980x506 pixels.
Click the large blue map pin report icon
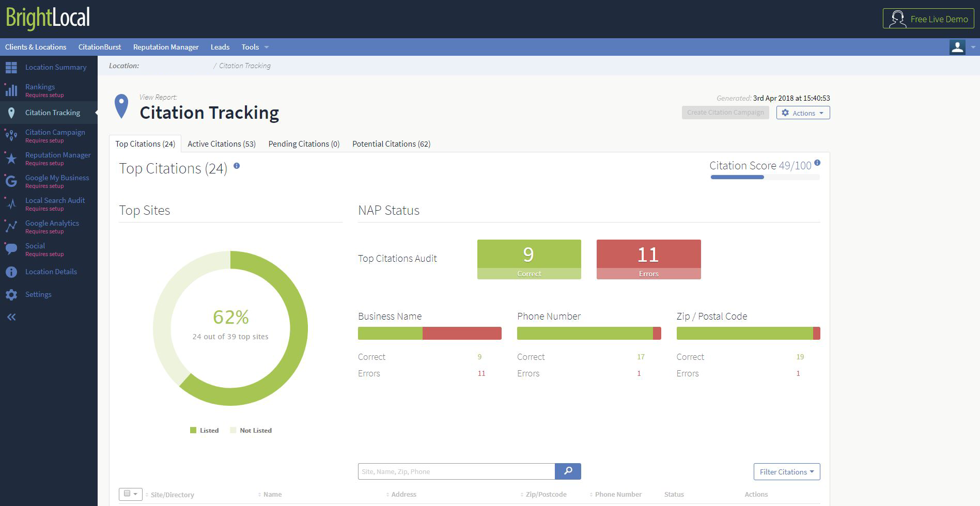click(121, 106)
